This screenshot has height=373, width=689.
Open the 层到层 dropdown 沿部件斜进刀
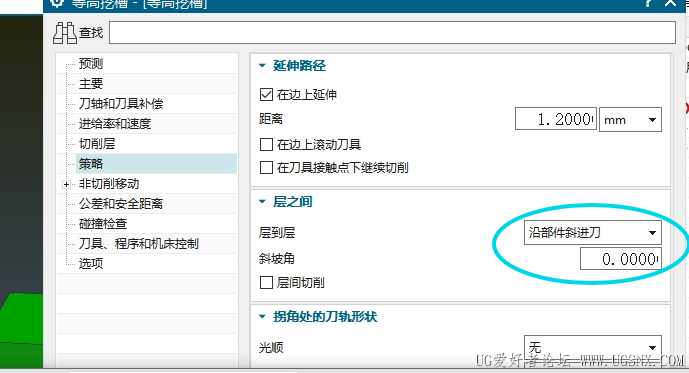592,232
